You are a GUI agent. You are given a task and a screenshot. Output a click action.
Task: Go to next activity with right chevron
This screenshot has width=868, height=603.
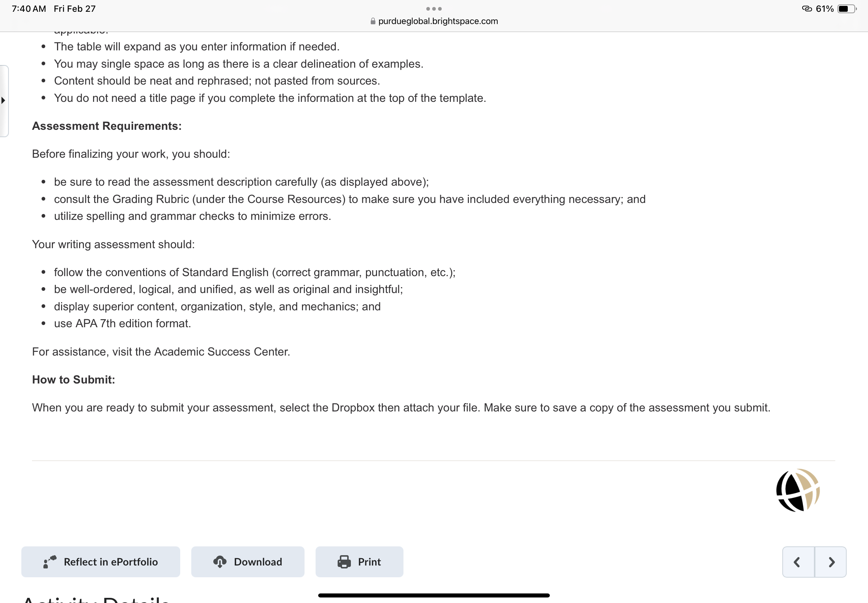(x=830, y=562)
